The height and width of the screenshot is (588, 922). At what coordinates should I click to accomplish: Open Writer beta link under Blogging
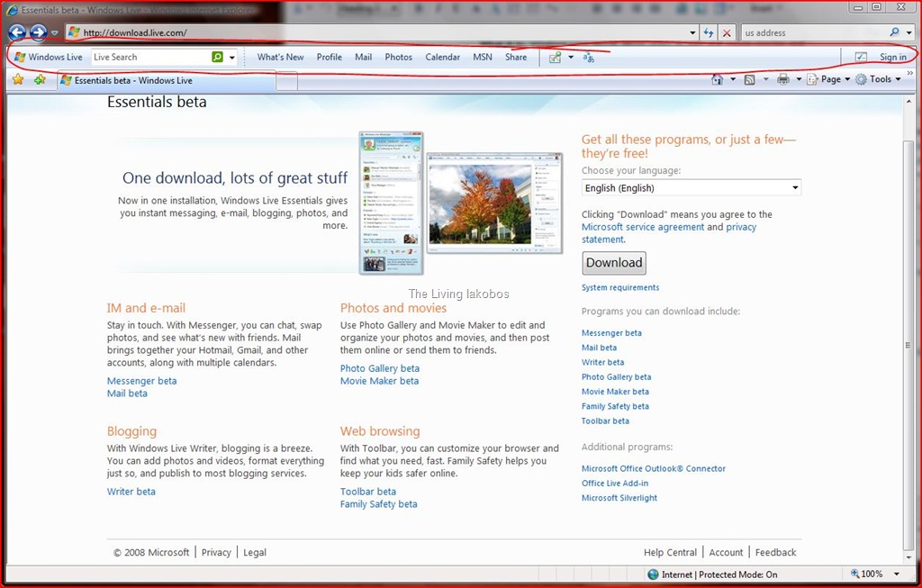[131, 492]
